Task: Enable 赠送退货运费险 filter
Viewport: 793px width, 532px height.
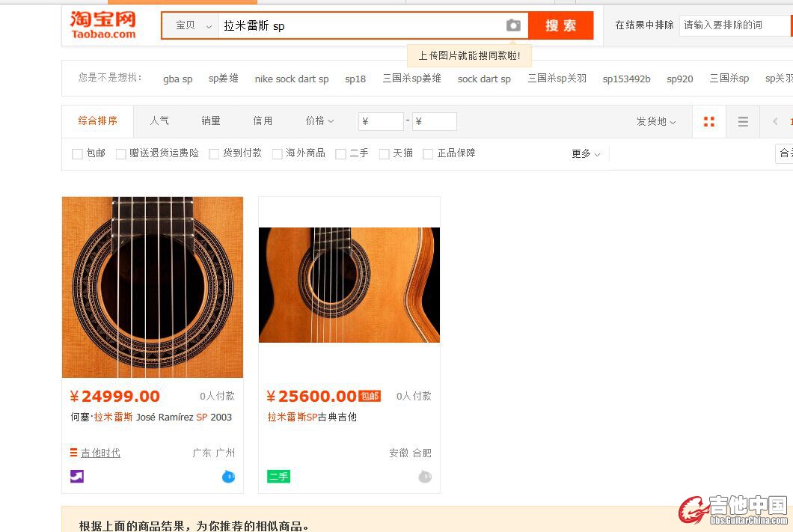Action: [x=121, y=153]
